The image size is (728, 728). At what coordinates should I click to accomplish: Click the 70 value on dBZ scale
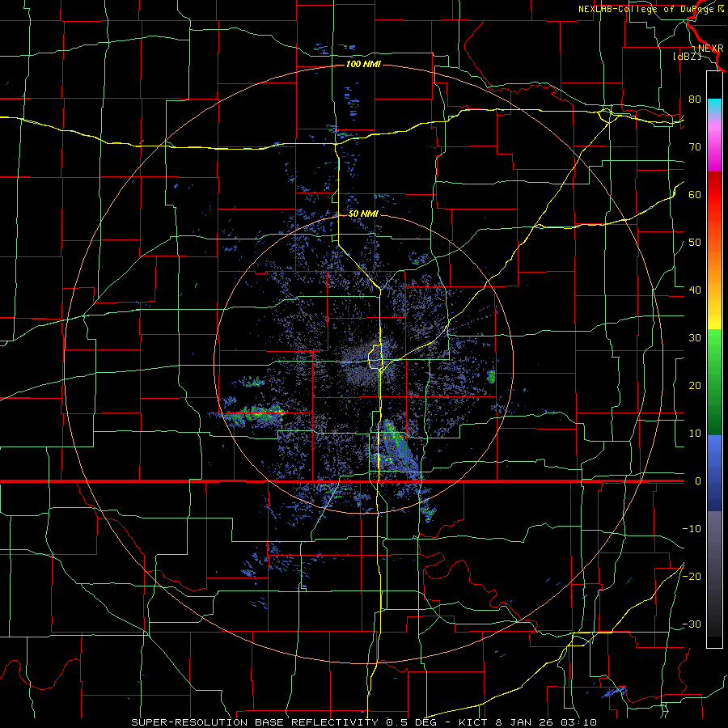coord(695,146)
